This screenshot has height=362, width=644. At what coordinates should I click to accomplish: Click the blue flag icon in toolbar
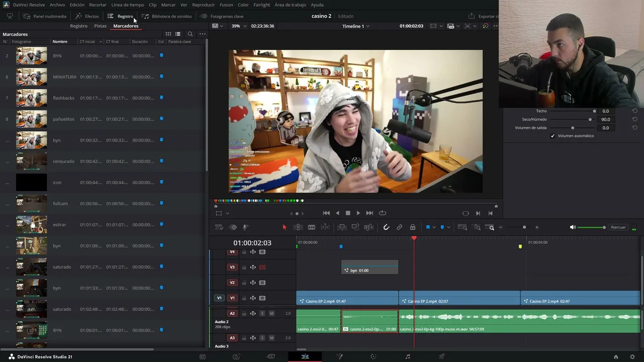(428, 227)
